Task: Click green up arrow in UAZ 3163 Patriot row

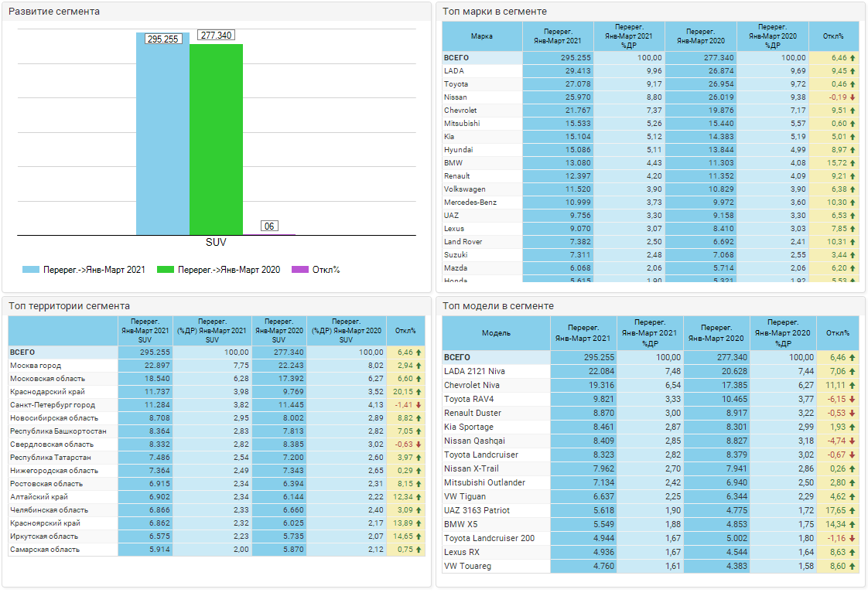Action: (x=853, y=511)
